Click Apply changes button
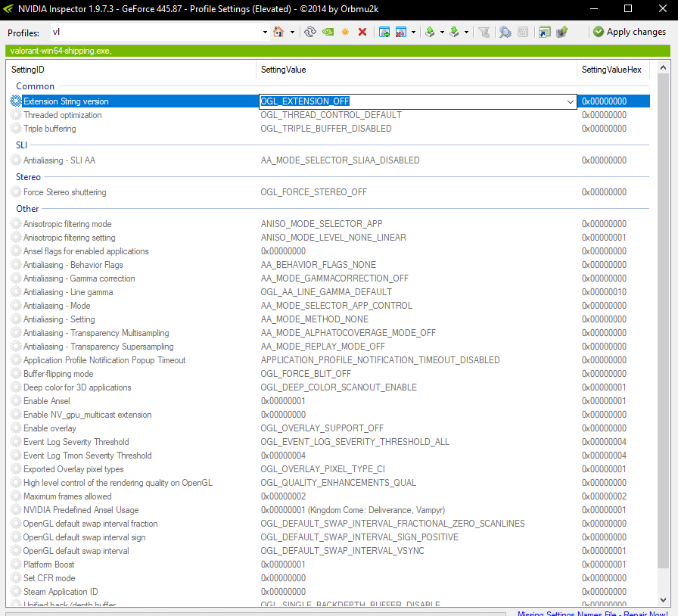Image resolution: width=678 pixels, height=616 pixels. (630, 32)
